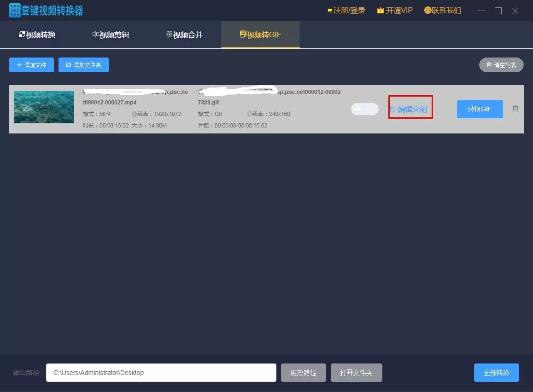Open the output folder with 打开文件夹

(356, 373)
